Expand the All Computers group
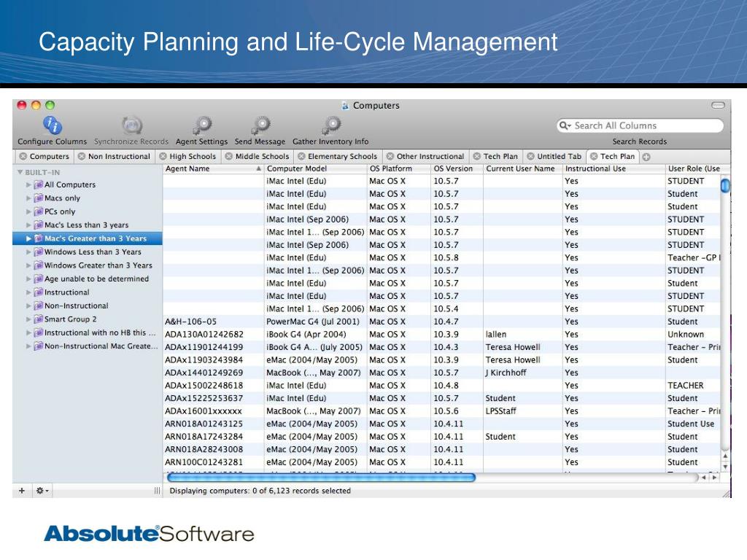This screenshot has width=747, height=560. coord(28,184)
